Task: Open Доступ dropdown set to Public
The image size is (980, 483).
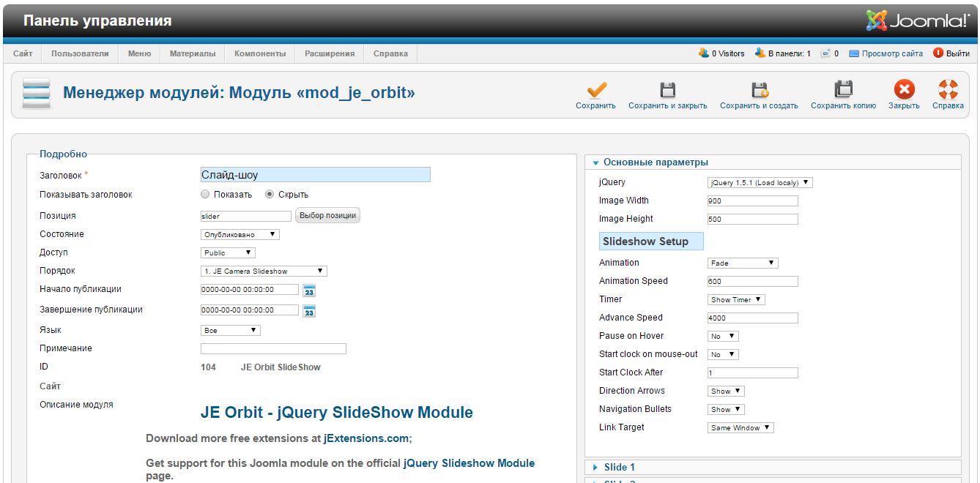Action: [228, 253]
